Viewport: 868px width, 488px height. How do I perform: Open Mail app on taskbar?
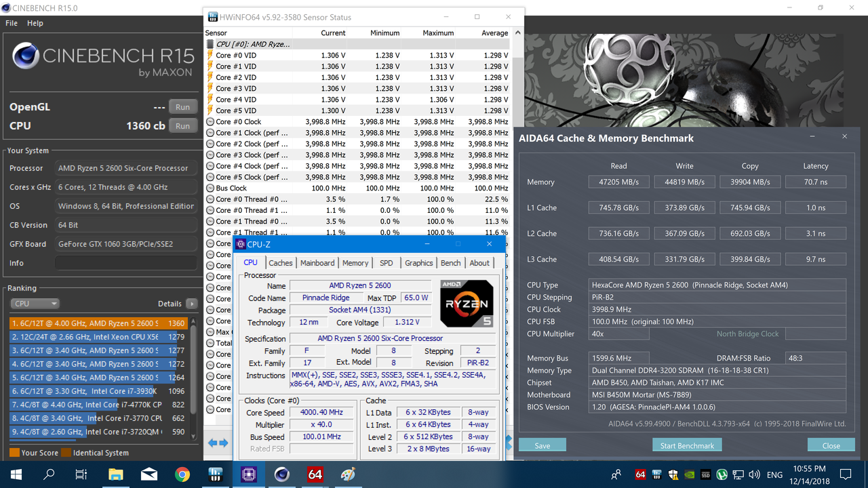click(x=149, y=474)
